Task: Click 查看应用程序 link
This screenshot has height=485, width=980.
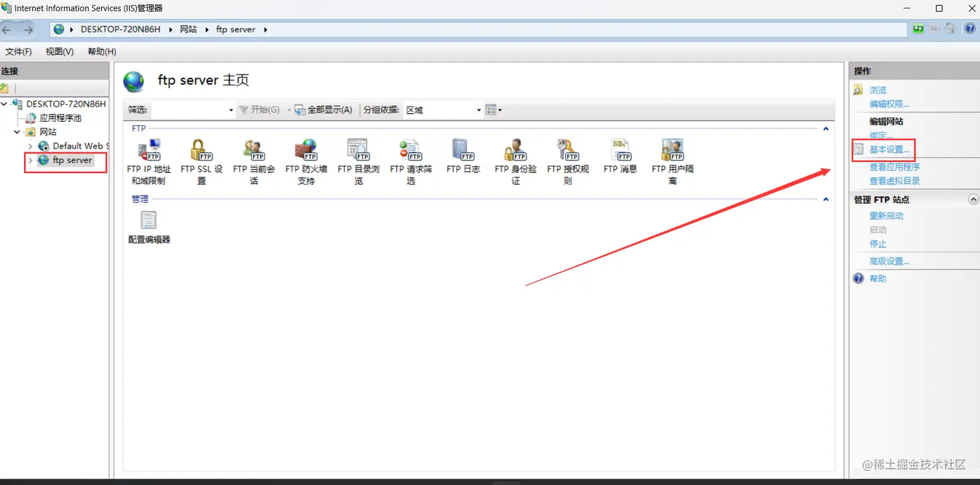Action: pyautogui.click(x=894, y=167)
